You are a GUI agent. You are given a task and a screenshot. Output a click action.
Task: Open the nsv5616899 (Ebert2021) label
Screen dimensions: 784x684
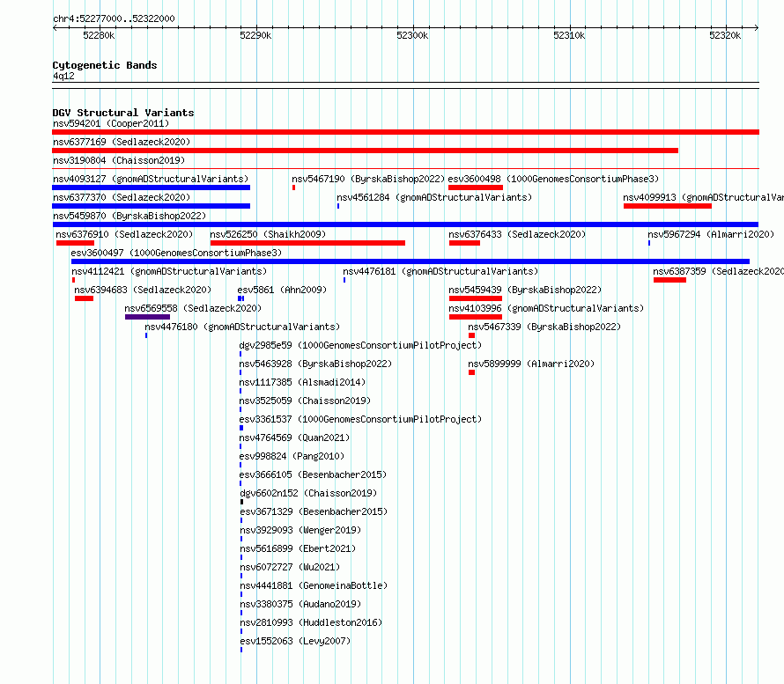pyautogui.click(x=298, y=548)
